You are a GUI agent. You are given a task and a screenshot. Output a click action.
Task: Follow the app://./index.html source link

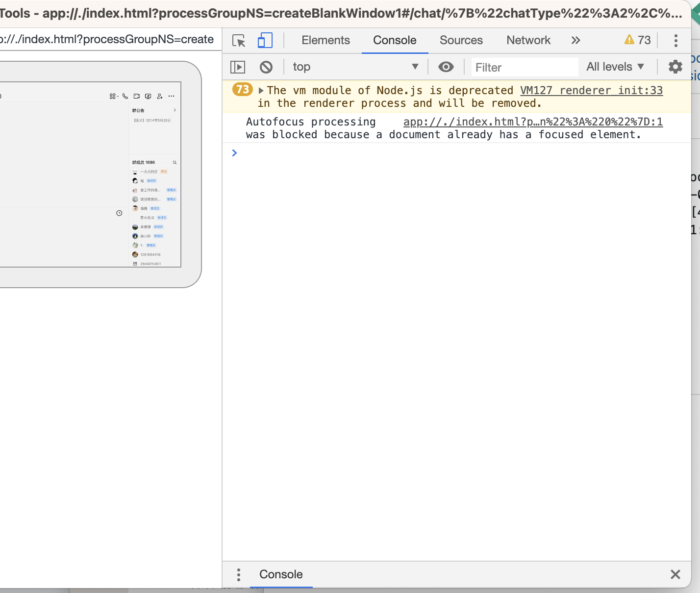tap(532, 122)
